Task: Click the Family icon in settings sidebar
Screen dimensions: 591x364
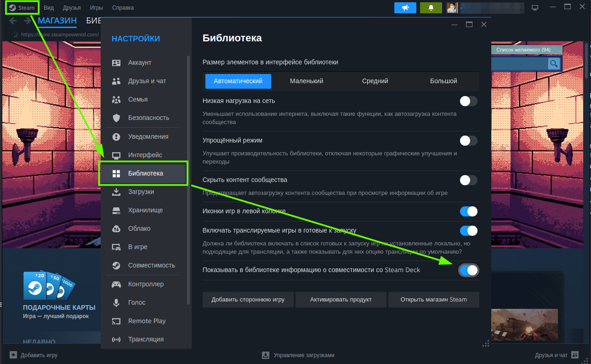Action: pyautogui.click(x=116, y=99)
